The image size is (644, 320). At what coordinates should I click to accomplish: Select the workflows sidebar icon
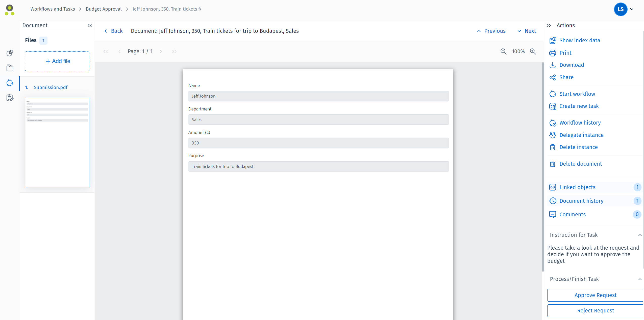point(10,83)
